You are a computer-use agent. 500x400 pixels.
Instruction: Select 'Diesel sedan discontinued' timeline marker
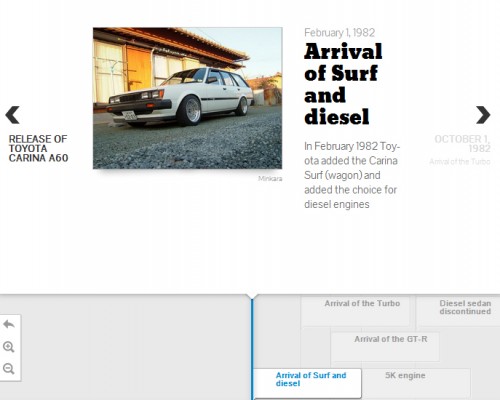click(x=458, y=311)
